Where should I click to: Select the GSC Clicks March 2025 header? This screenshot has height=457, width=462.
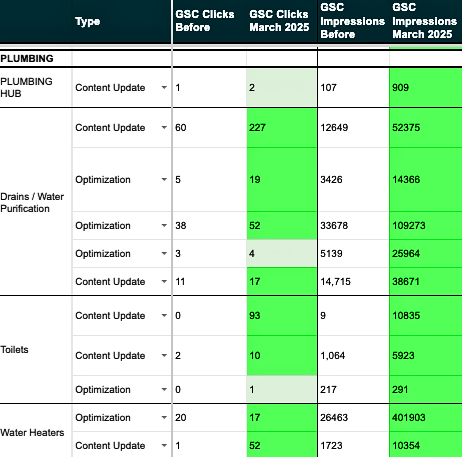click(x=282, y=22)
